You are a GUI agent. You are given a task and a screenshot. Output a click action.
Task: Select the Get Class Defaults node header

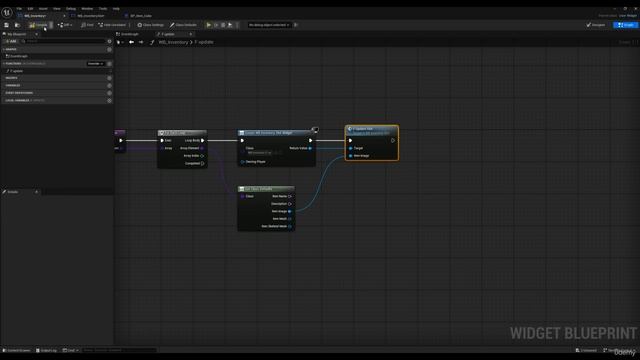266,189
